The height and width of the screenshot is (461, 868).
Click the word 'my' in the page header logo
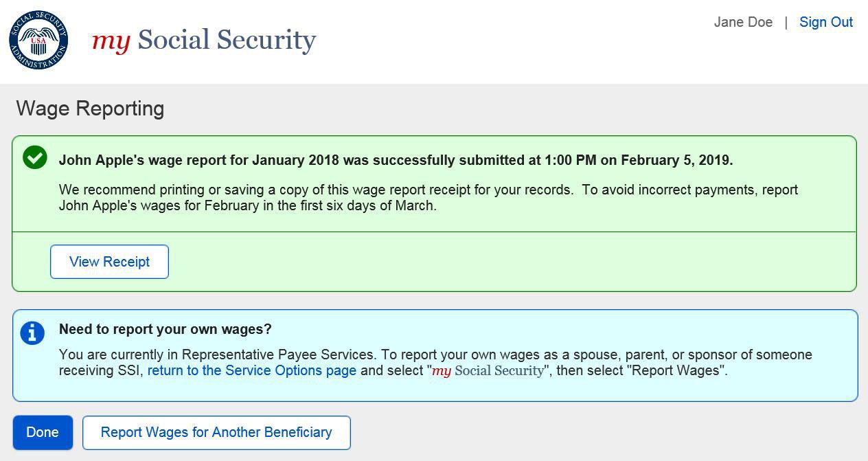coord(111,40)
